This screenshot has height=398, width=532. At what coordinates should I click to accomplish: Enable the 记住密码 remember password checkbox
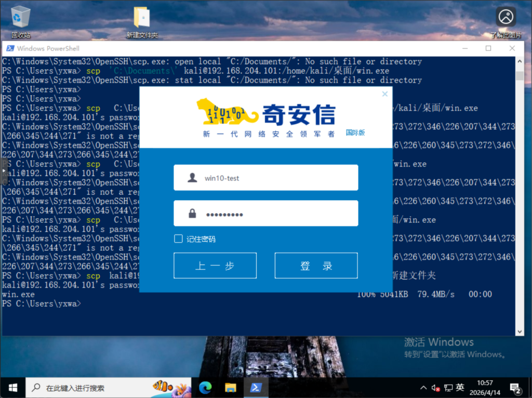(x=179, y=238)
